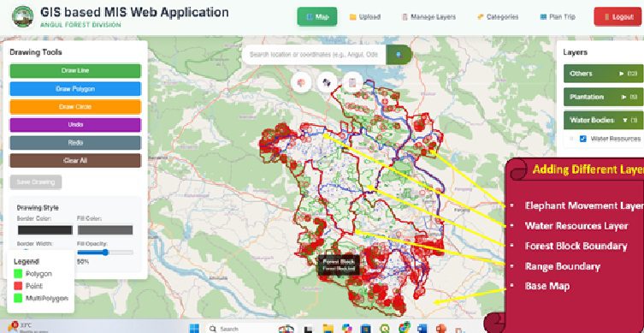Image resolution: width=644 pixels, height=333 pixels.
Task: Click the clipboard-style circular map icon
Action: [352, 83]
